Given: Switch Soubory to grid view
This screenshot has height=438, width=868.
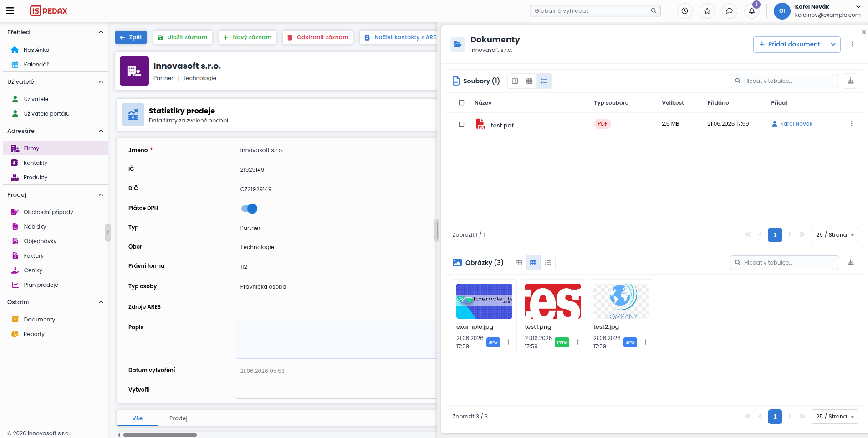Looking at the screenshot, I should coord(529,81).
